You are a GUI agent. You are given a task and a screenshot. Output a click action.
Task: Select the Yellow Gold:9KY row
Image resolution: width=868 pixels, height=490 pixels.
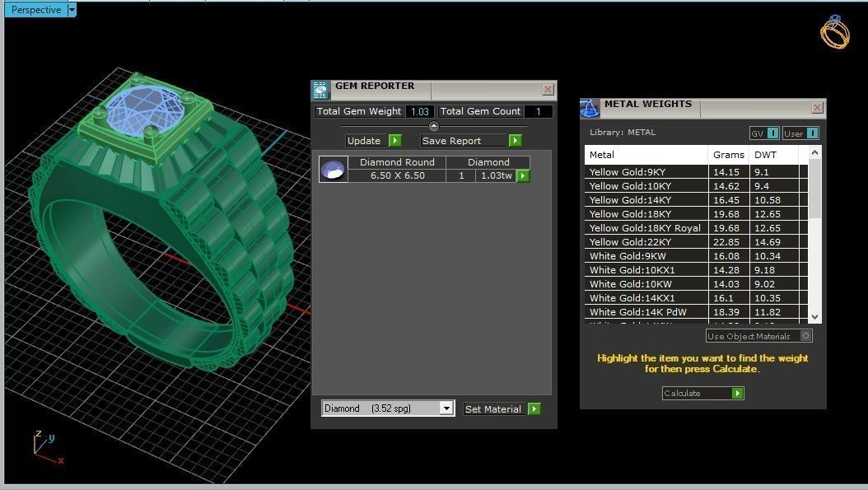[x=696, y=171]
